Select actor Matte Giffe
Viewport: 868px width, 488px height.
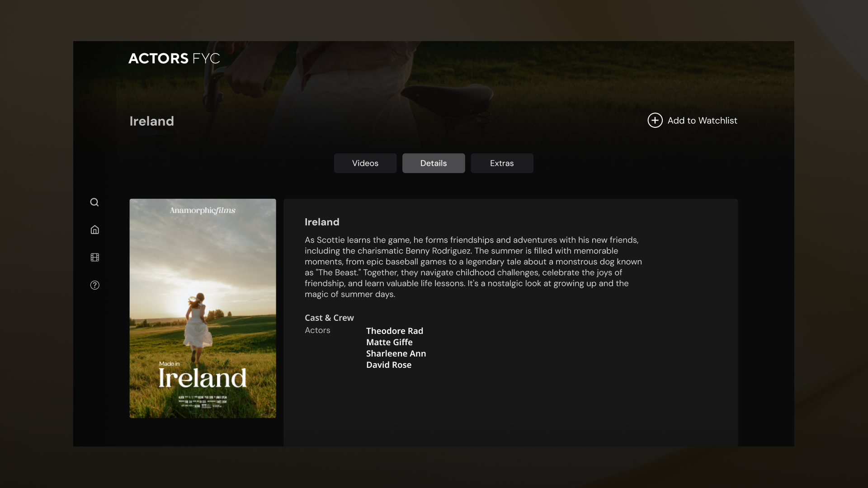pyautogui.click(x=389, y=342)
